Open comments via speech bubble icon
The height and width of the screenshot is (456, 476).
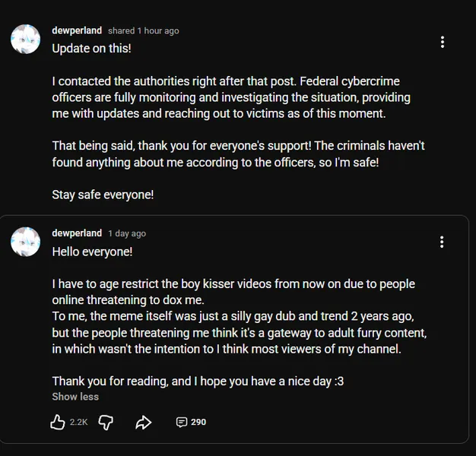tap(181, 422)
